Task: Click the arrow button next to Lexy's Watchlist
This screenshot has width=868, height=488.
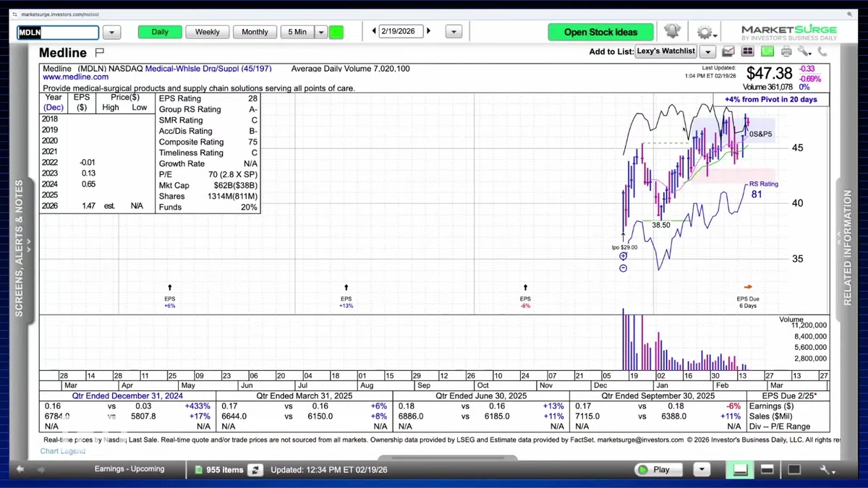Action: pos(707,51)
